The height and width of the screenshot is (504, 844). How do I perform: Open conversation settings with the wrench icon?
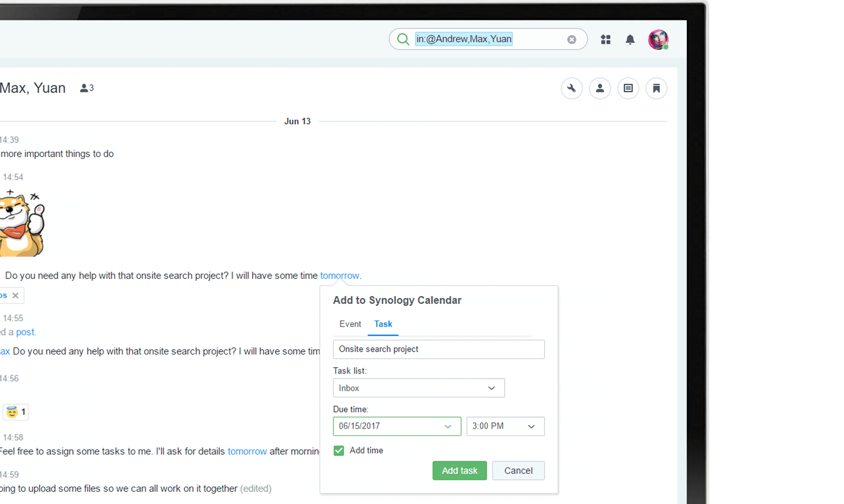(x=571, y=88)
